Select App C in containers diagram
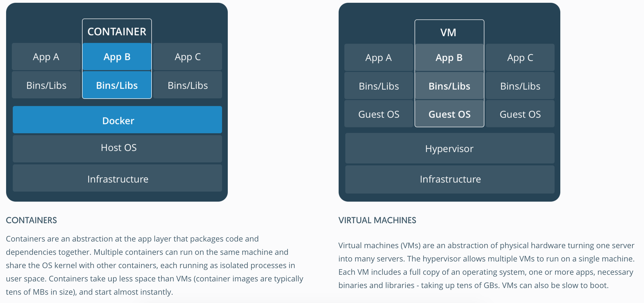 [188, 57]
